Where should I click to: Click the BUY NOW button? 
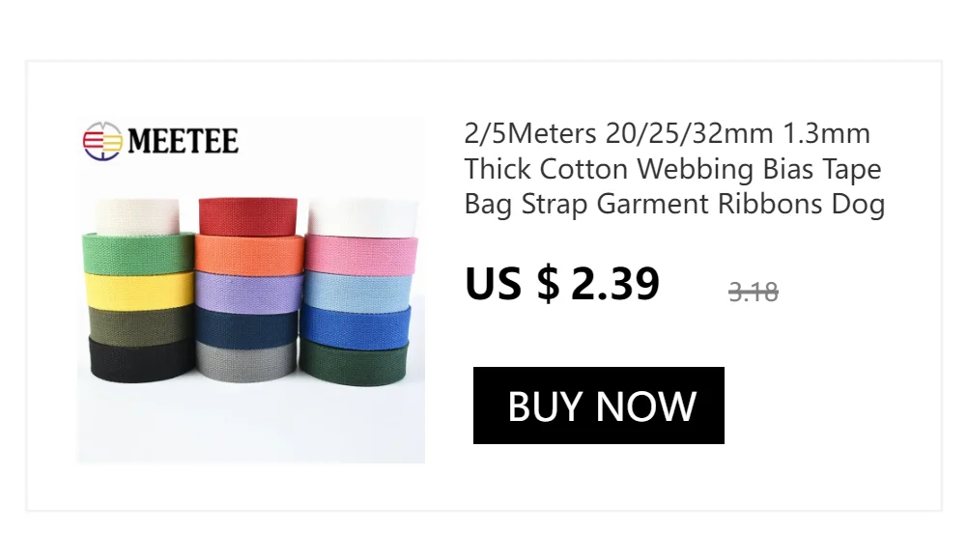[x=598, y=406]
